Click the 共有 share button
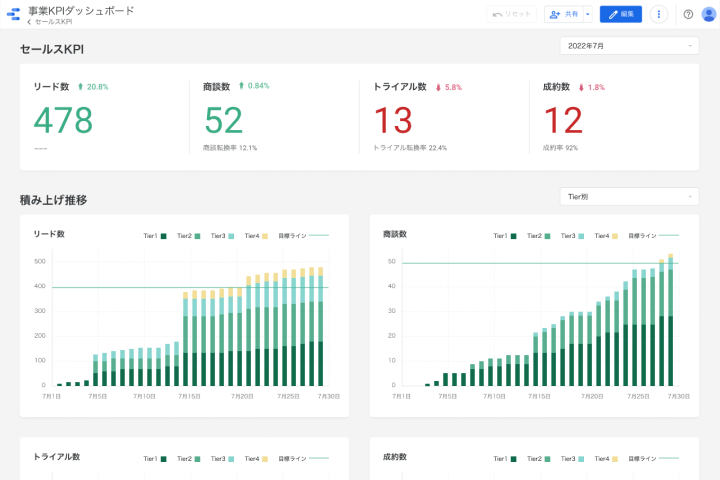This screenshot has width=720, height=480. (562, 14)
